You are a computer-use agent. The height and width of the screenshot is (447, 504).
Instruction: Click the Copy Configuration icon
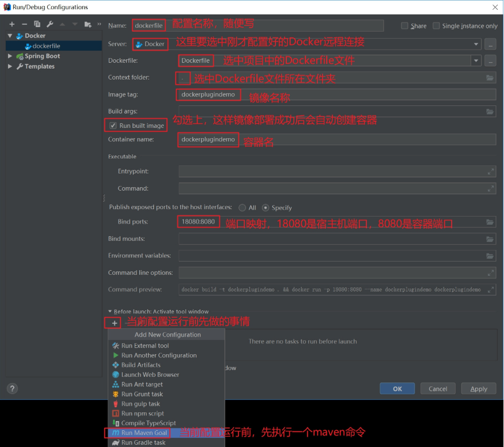point(37,24)
